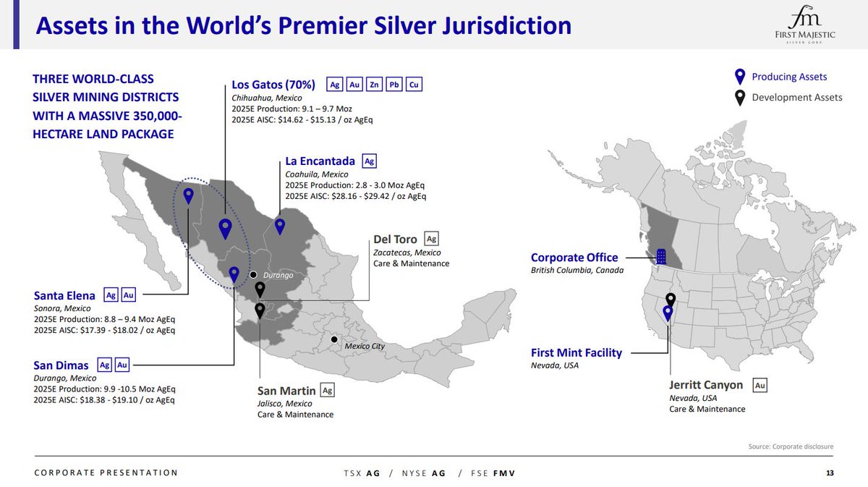868x487 pixels.
Task: Click '2025E AISC: $28.16 - $29.42 / oz AgEq'
Action: pyautogui.click(x=356, y=196)
